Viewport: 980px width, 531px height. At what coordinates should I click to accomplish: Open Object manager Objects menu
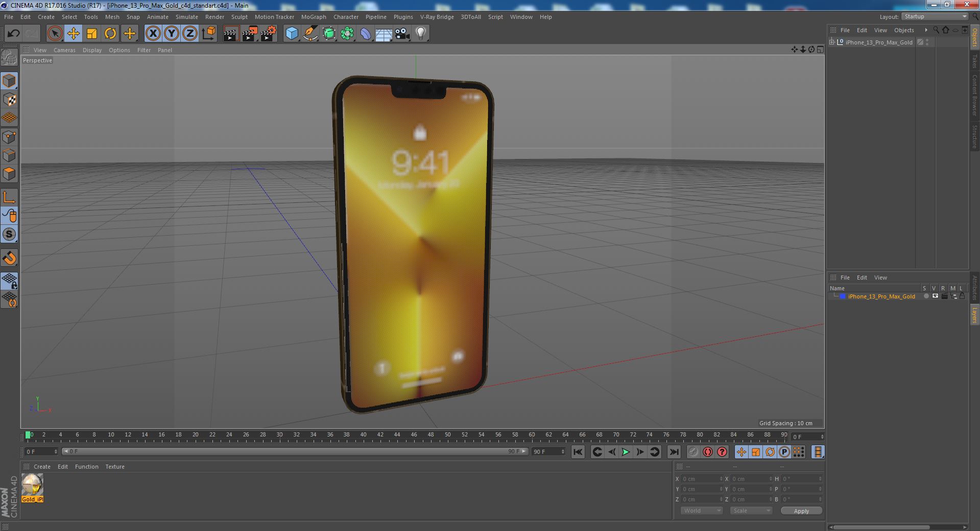(904, 30)
